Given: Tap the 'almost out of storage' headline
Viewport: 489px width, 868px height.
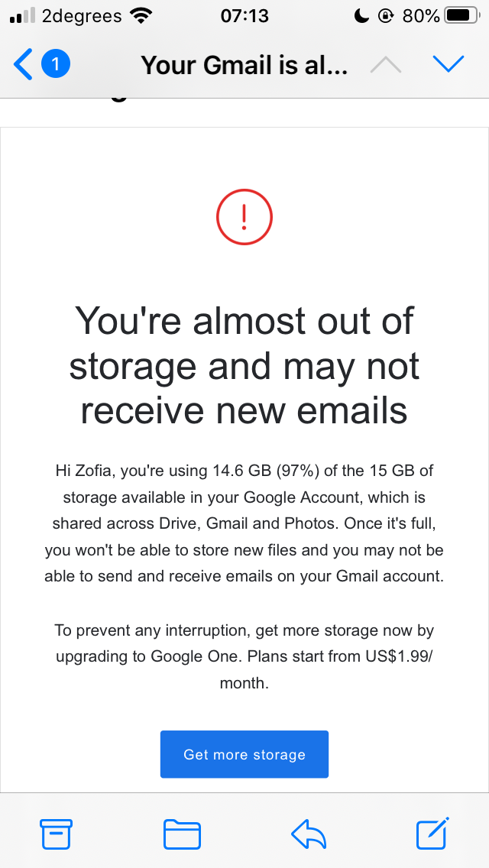Looking at the screenshot, I should 244,364.
